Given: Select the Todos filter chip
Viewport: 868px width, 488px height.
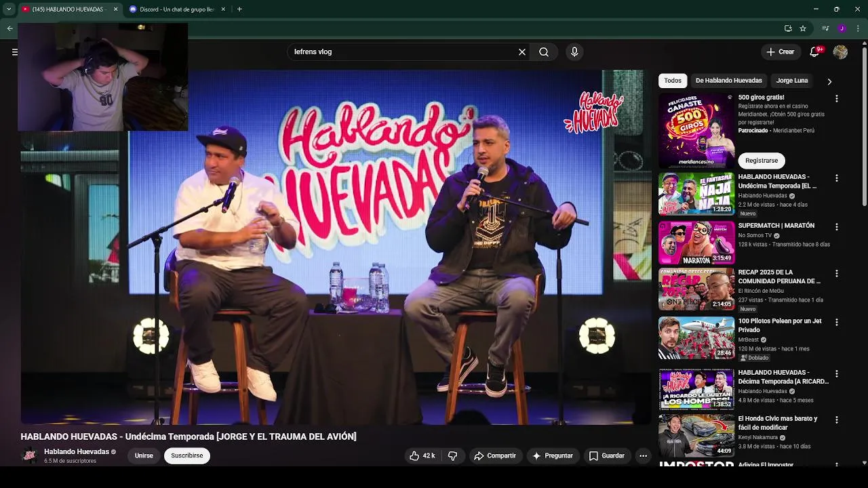Looking at the screenshot, I should click(x=673, y=81).
